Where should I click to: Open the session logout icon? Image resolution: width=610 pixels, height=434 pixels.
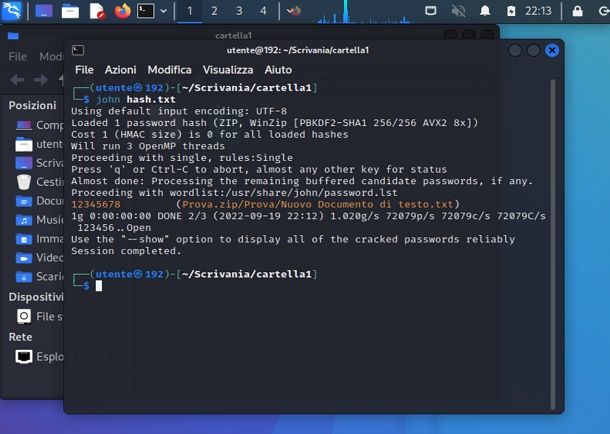(x=604, y=11)
